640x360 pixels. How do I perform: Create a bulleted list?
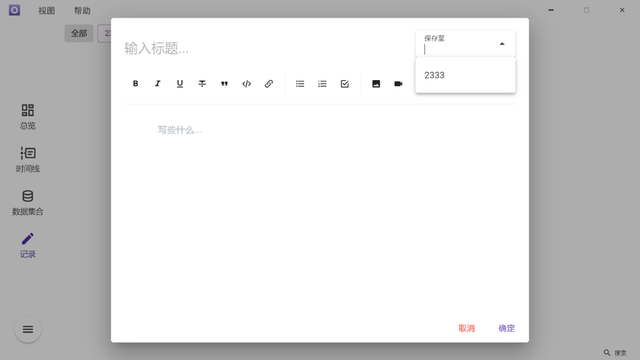click(300, 84)
